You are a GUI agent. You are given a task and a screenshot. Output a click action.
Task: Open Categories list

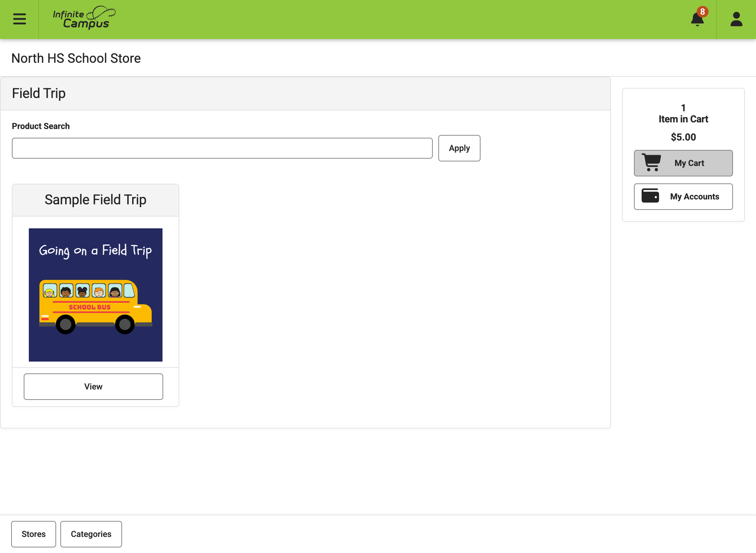click(91, 534)
